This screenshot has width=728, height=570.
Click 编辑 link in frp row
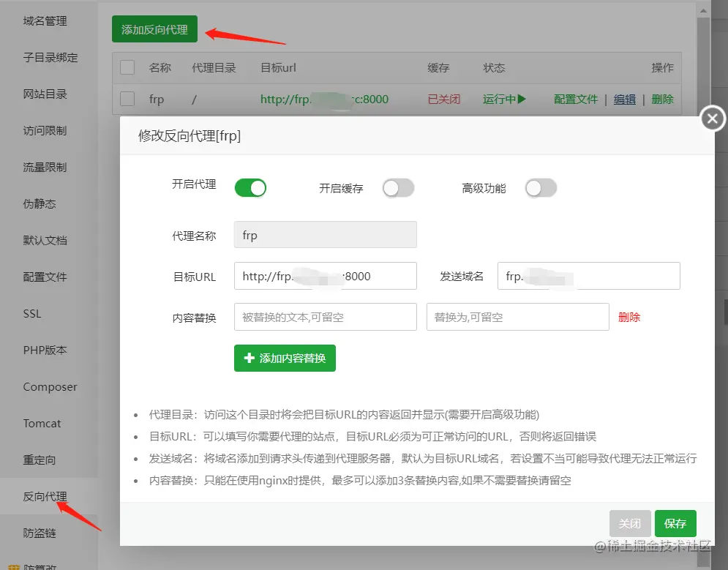pos(624,99)
